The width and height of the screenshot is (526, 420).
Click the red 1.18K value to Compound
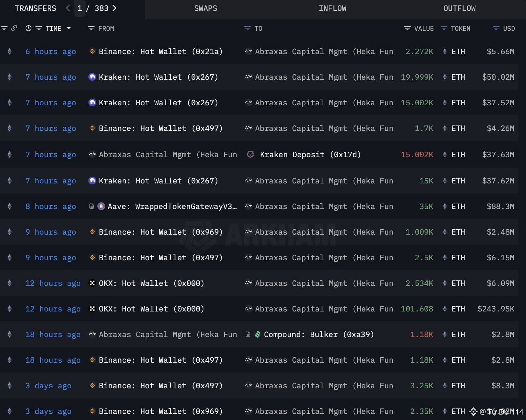coord(422,335)
